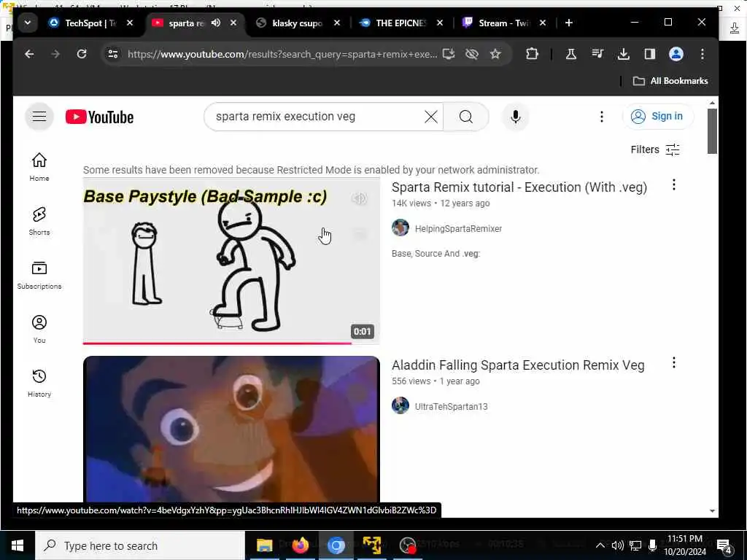Open the browser Downloads icon
The image size is (747, 560).
click(x=624, y=54)
